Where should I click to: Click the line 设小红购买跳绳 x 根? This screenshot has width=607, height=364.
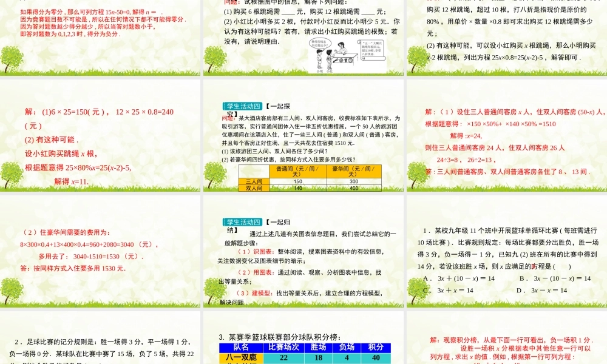tap(61, 153)
